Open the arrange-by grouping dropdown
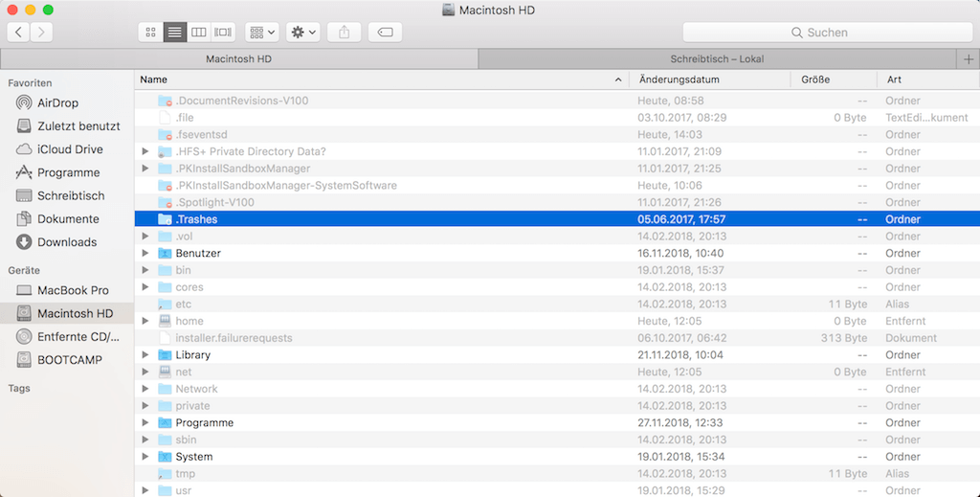The image size is (980, 497). tap(262, 32)
